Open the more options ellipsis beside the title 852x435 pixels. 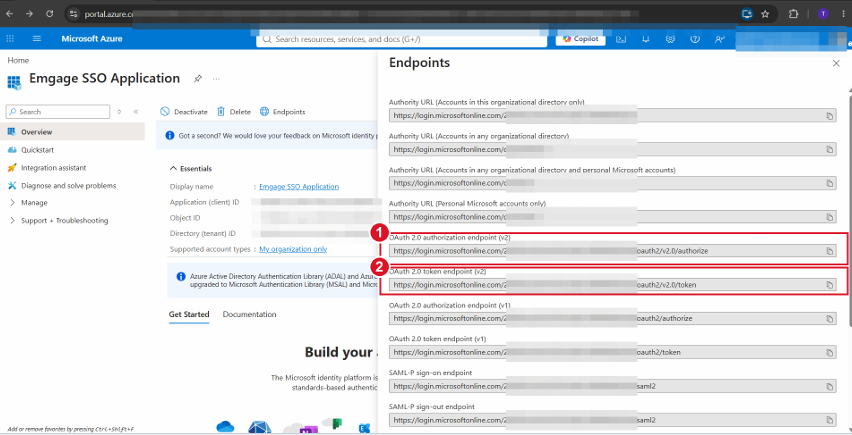216,79
